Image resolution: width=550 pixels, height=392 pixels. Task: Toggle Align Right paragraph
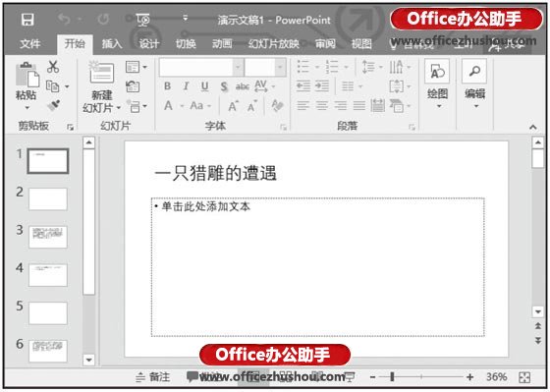tap(340, 106)
